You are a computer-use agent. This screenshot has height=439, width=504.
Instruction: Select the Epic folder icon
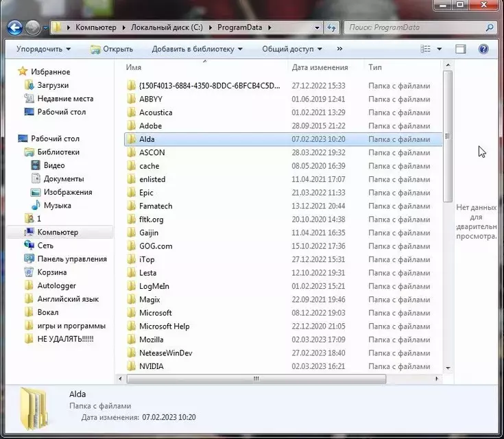click(x=131, y=193)
